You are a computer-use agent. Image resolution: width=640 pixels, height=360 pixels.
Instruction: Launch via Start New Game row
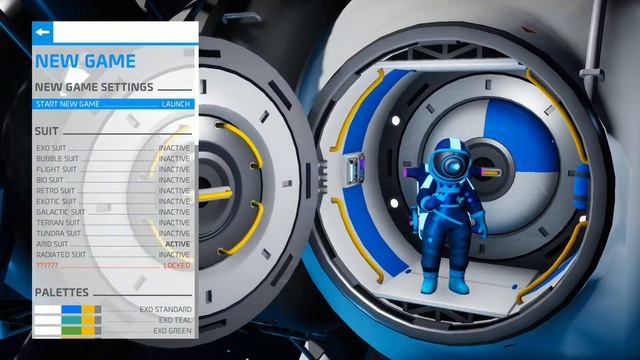(x=113, y=104)
